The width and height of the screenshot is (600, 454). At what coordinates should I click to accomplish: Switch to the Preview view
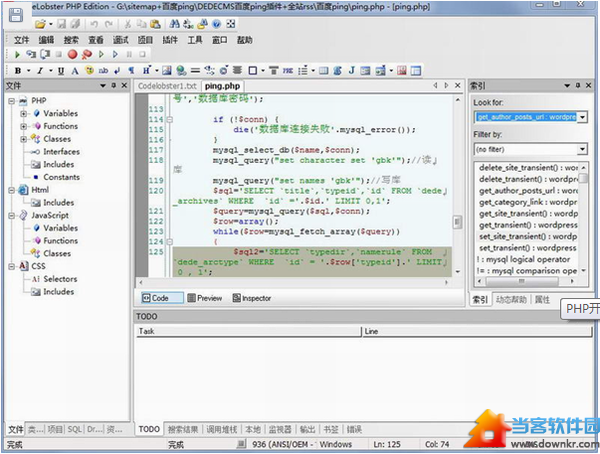pos(204,298)
